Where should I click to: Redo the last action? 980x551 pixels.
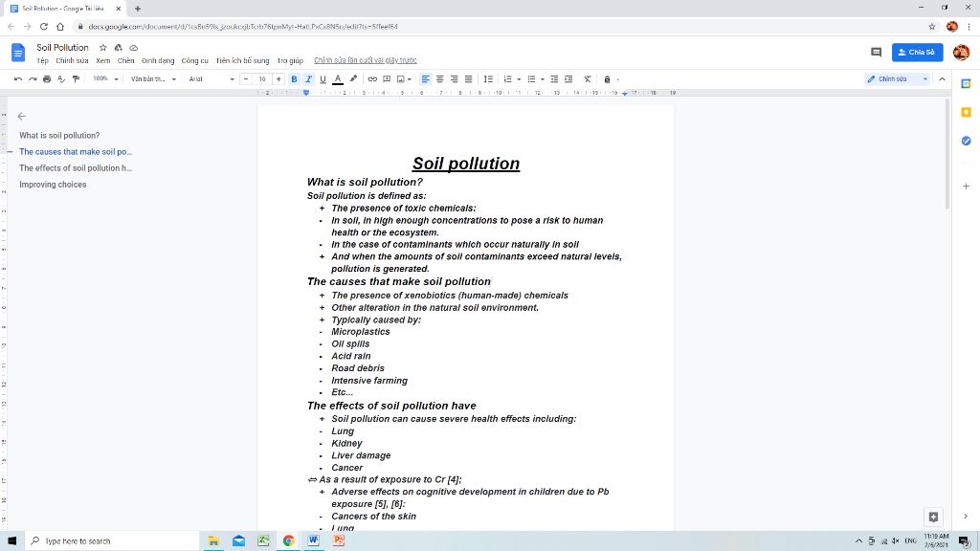point(33,79)
